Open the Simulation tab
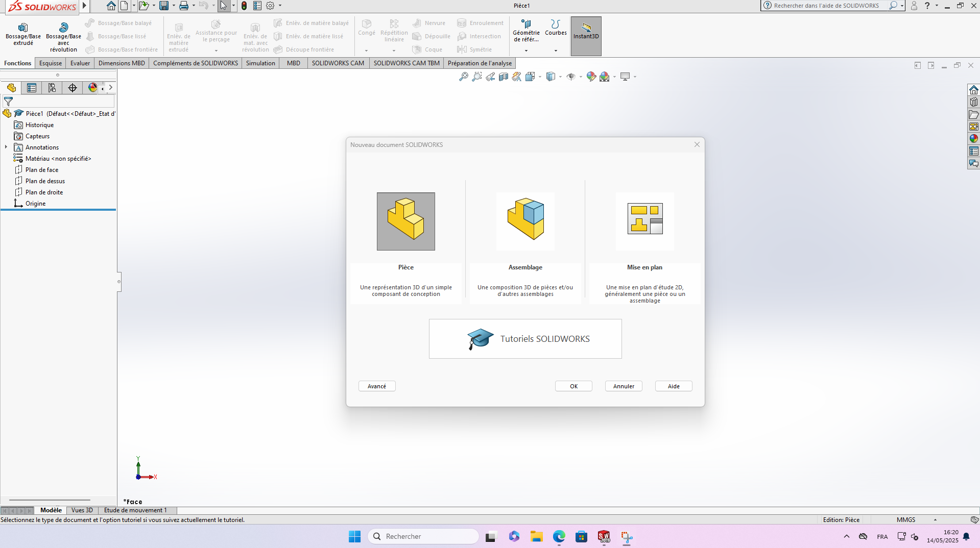The width and height of the screenshot is (980, 548). pos(260,63)
